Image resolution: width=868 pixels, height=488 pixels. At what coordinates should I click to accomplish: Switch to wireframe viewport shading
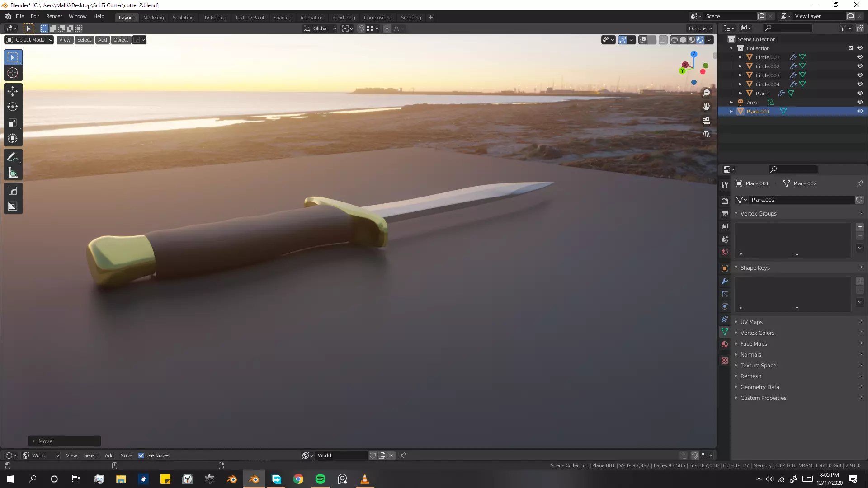tap(675, 40)
